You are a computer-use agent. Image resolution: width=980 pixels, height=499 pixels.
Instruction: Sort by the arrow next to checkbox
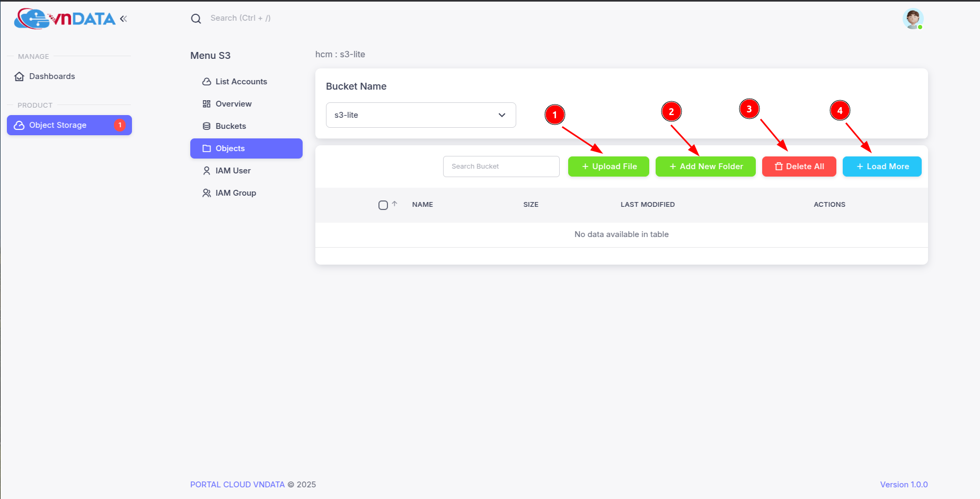point(395,204)
